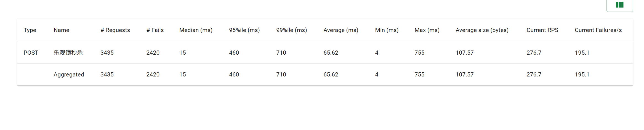Click Average size (bytes) header
The image size is (644, 130).
click(x=482, y=30)
